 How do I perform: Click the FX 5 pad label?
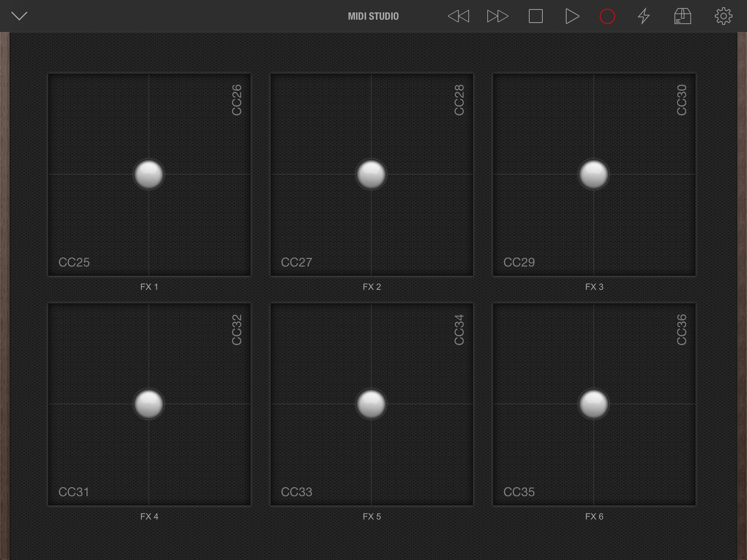coord(372,516)
